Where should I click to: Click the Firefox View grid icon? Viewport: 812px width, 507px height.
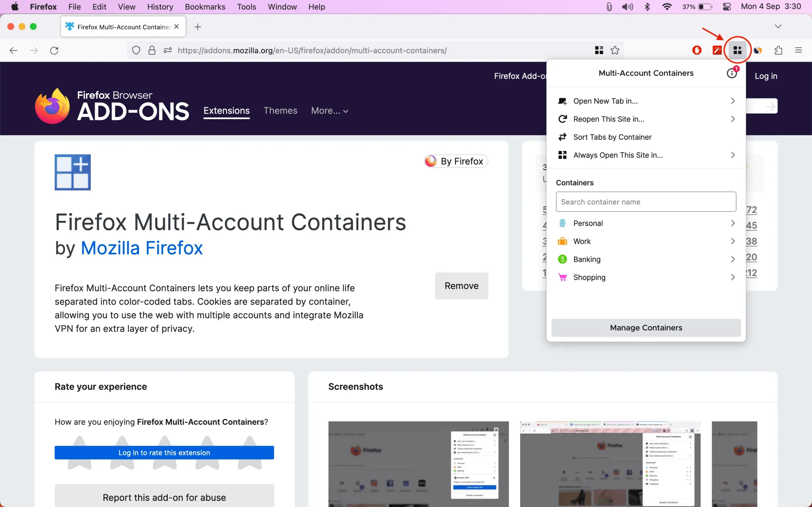tap(599, 50)
